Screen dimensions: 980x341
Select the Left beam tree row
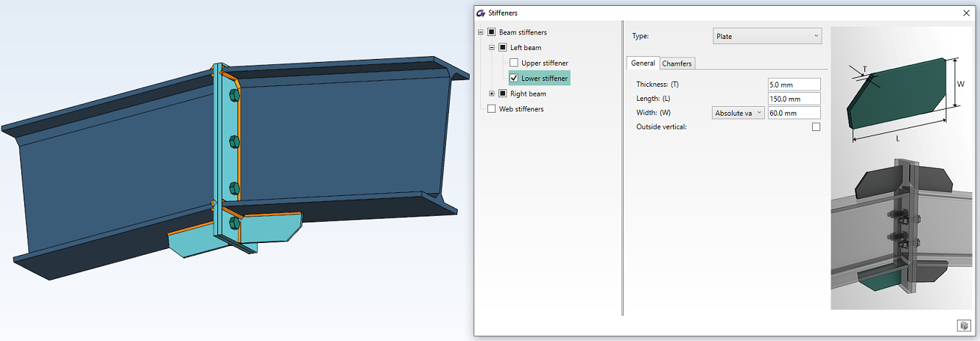point(526,48)
